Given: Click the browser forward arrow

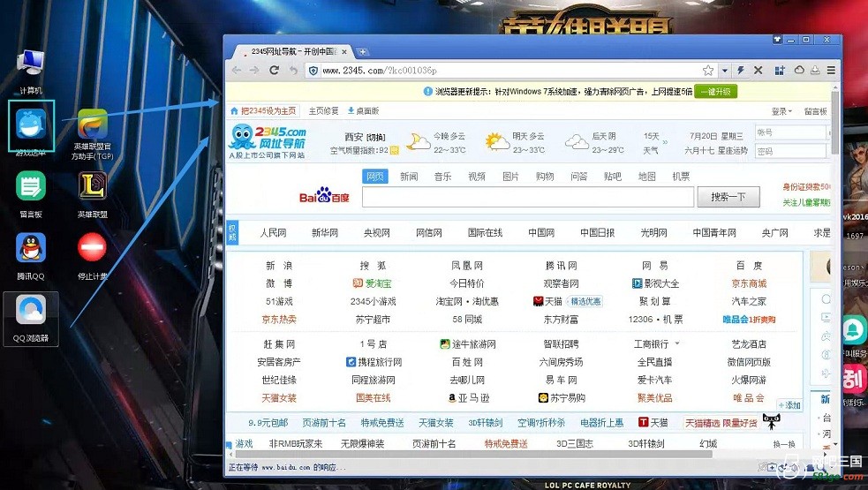Looking at the screenshot, I should [254, 71].
